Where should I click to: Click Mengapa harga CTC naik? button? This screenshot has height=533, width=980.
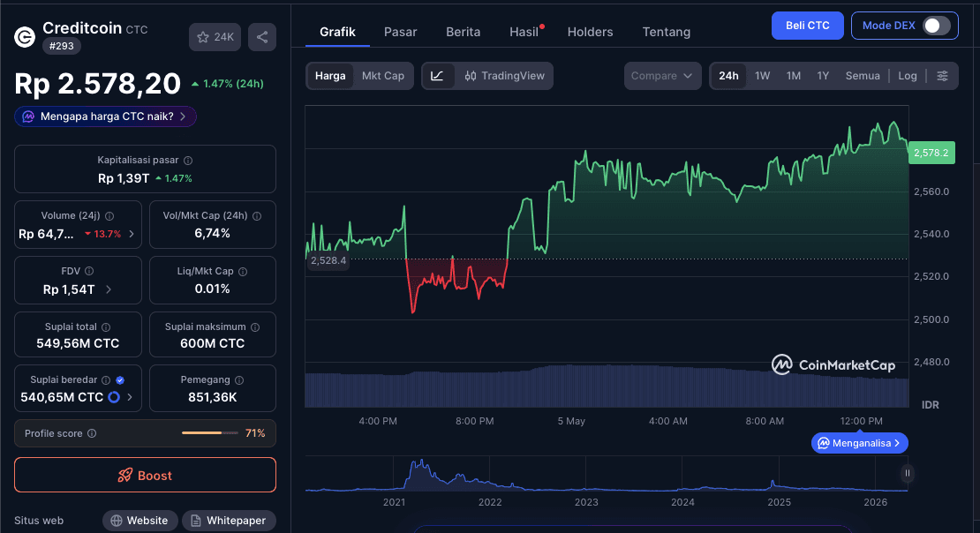pos(106,116)
